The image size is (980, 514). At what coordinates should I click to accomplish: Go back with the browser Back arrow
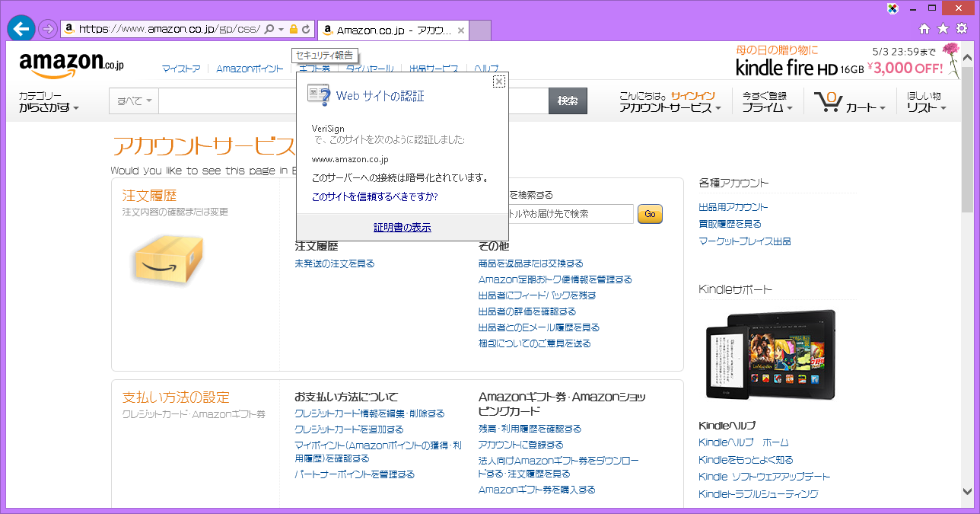(21, 29)
